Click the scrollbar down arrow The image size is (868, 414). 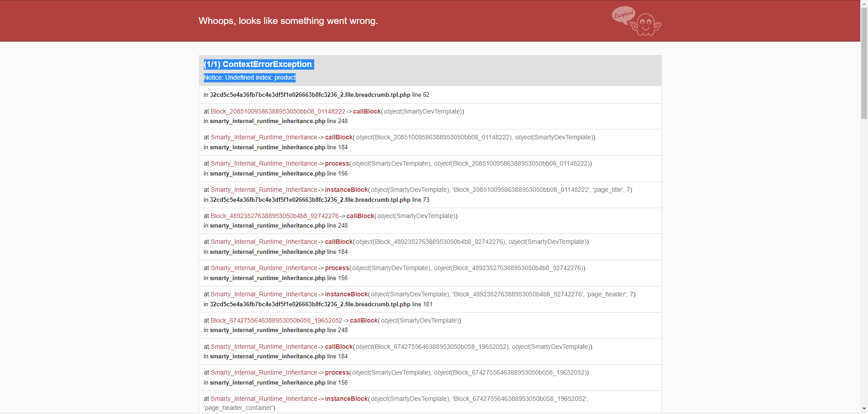coord(864,409)
